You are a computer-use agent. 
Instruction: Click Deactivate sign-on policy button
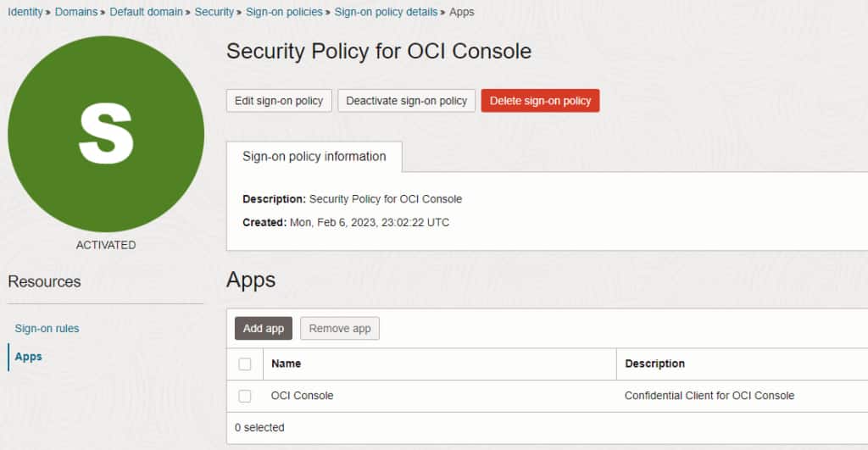[407, 101]
